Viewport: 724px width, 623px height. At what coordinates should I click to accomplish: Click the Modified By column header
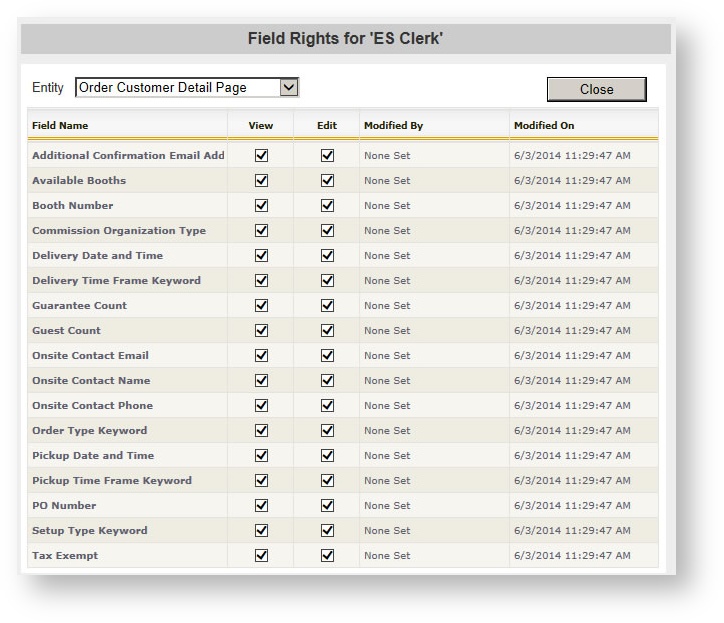(x=393, y=126)
